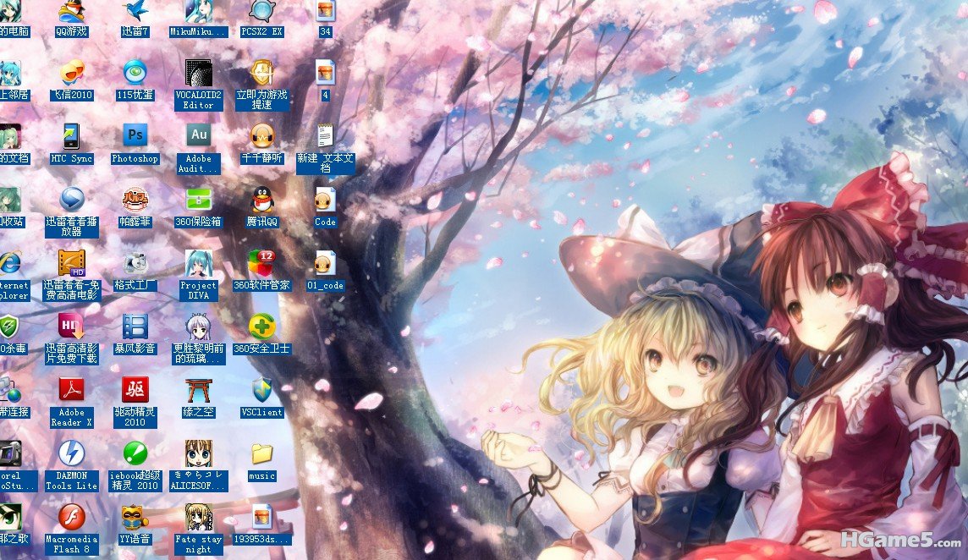Launch the 115优蛋 shortcut

coord(135,73)
